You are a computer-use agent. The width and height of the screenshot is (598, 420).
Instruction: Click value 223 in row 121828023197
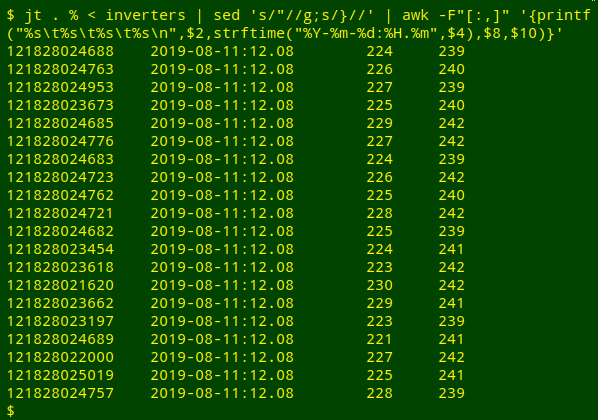[x=379, y=321]
